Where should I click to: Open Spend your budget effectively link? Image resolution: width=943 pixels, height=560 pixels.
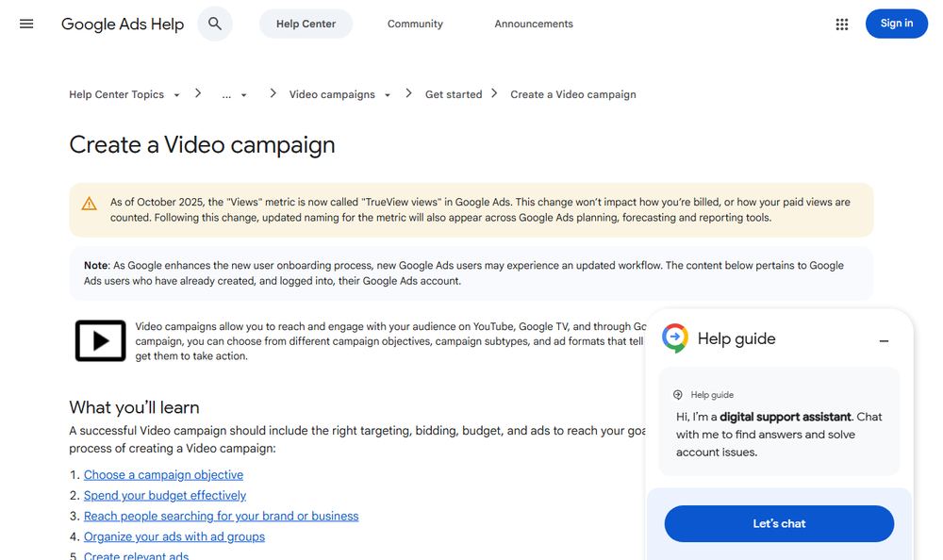click(x=165, y=495)
